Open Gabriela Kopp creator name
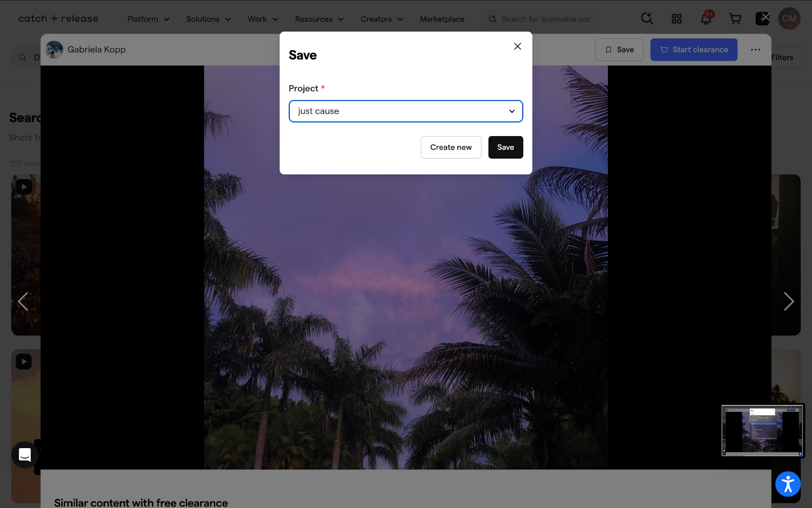Image resolution: width=812 pixels, height=508 pixels. click(x=96, y=50)
